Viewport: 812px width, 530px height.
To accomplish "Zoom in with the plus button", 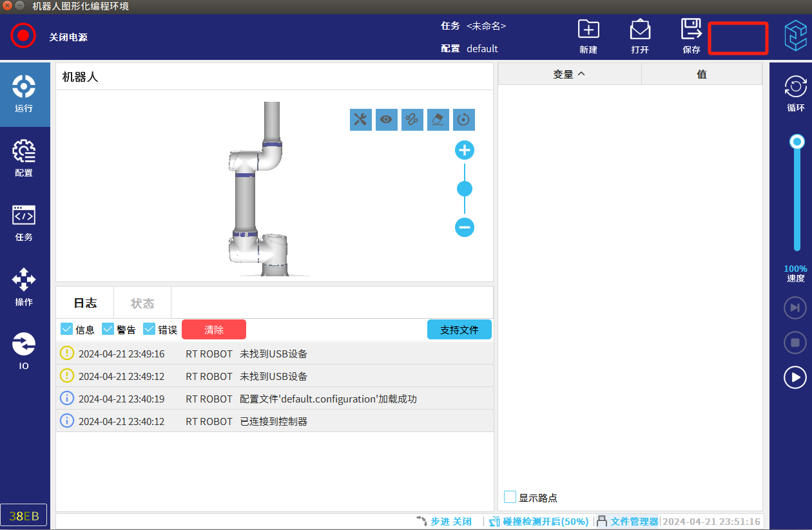I will coord(465,151).
